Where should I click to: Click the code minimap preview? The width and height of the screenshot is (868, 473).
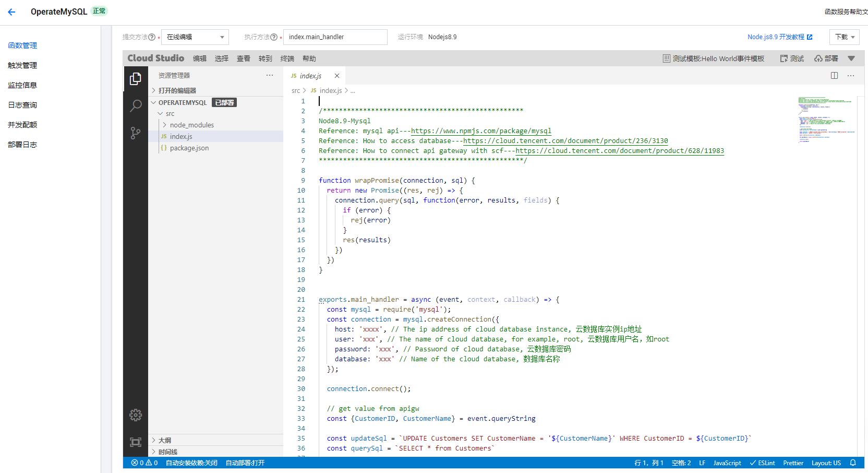pos(826,119)
